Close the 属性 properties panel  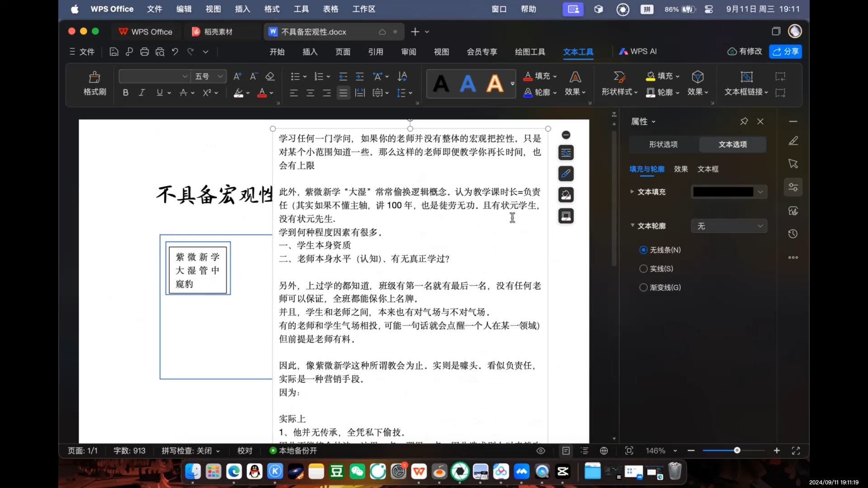[760, 121]
